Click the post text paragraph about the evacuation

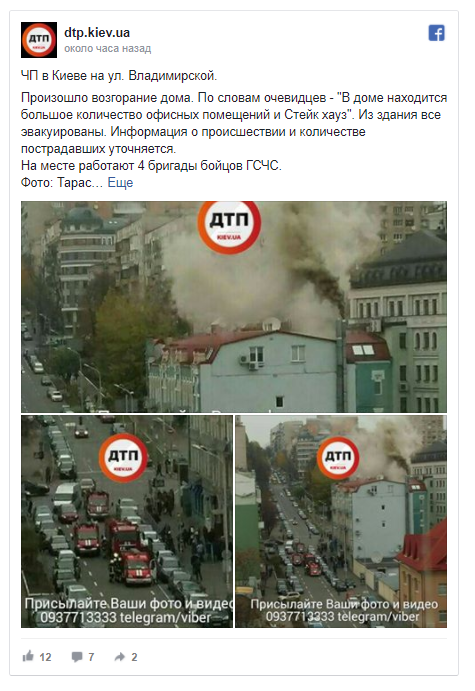234,123
